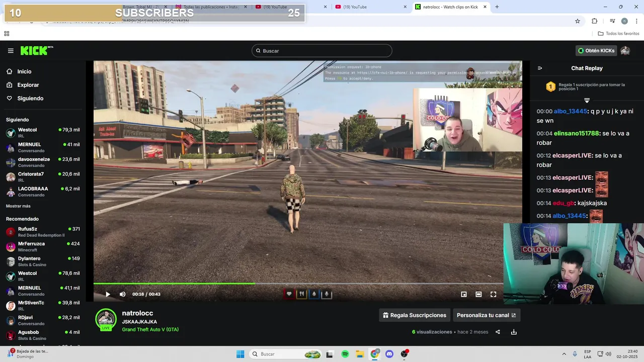The height and width of the screenshot is (362, 644).
Task: Open the user profile avatar menu
Action: (625, 51)
